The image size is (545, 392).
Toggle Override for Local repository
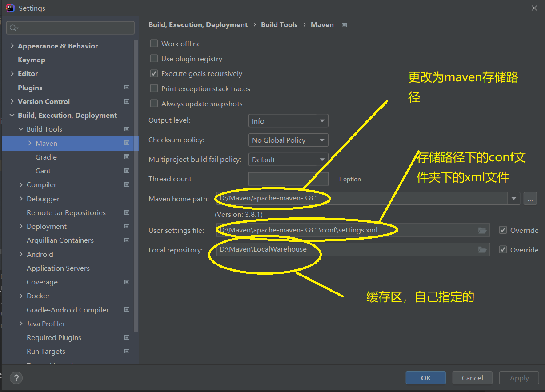[503, 250]
